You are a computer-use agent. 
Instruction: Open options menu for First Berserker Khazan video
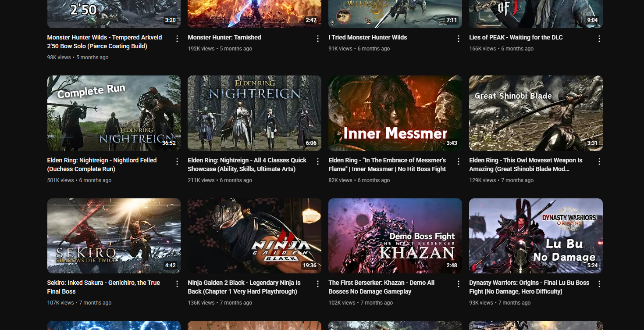(459, 284)
